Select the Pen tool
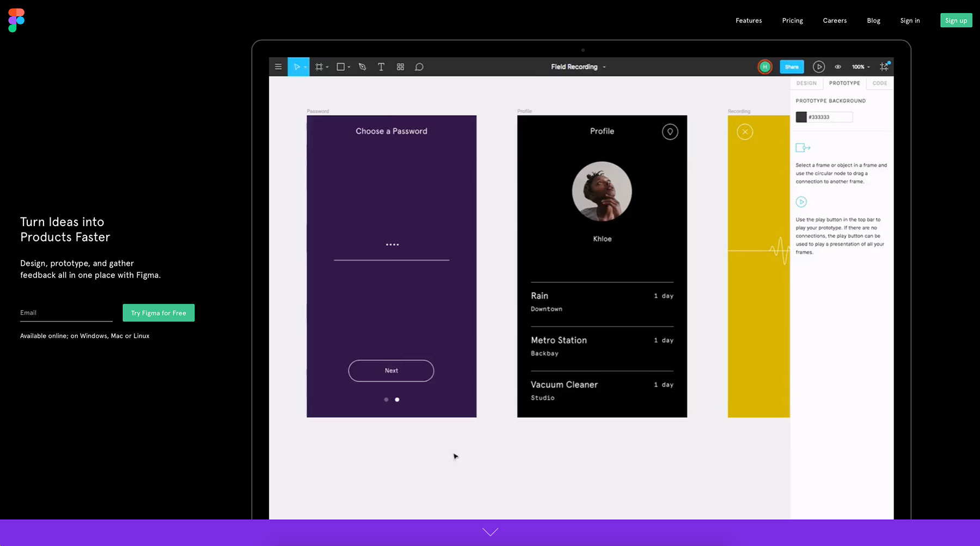 tap(363, 67)
